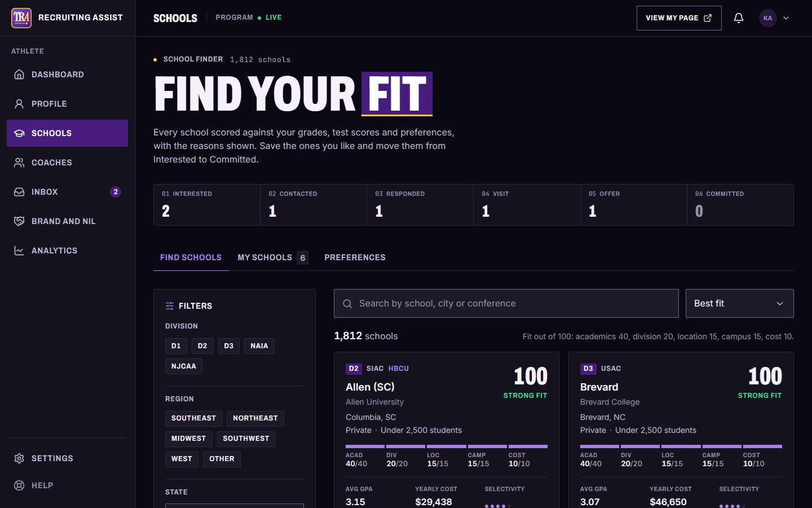
Task: Select the Find Schools tab
Action: click(191, 257)
